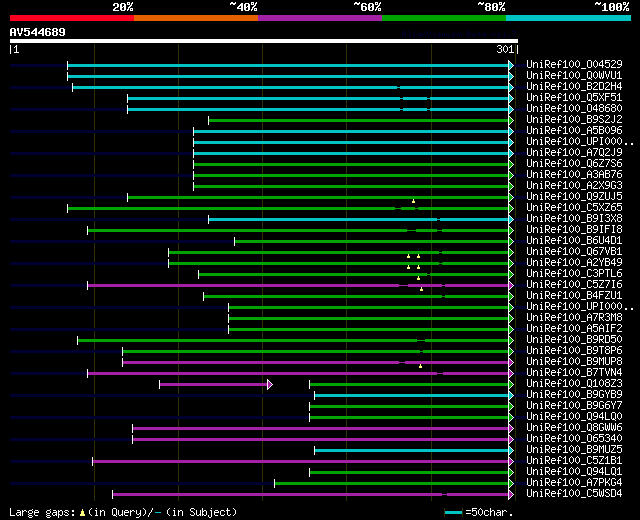Open the UniRef100_Q94LQ1 hit
Image resolution: width=640 pixels, height=520 pixels.
point(574,472)
